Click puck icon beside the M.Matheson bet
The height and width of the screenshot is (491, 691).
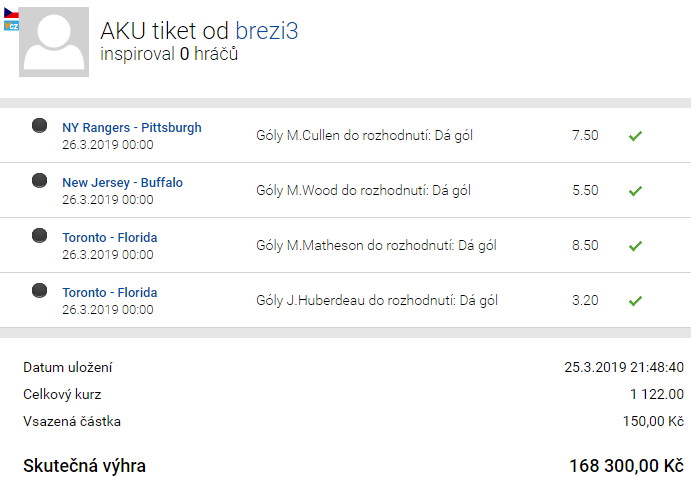click(x=40, y=235)
